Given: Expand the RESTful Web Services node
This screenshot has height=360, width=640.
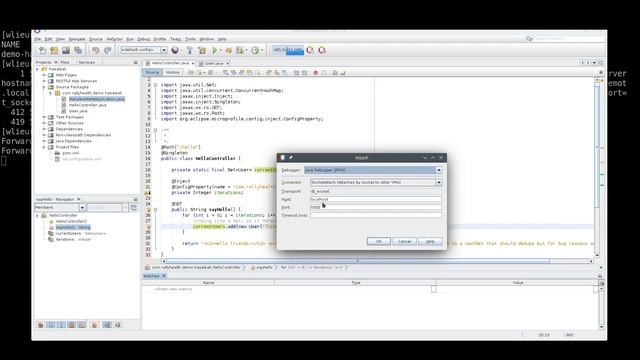Looking at the screenshot, I should click(44, 81).
